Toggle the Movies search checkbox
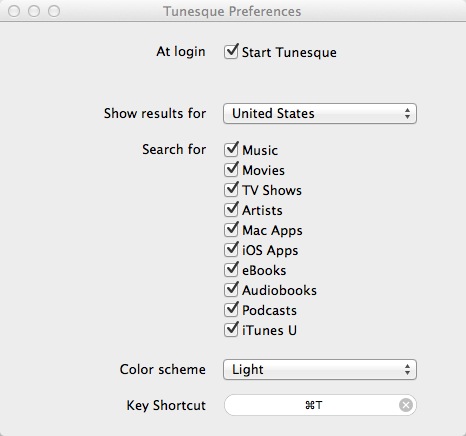The image size is (466, 436). [x=231, y=170]
